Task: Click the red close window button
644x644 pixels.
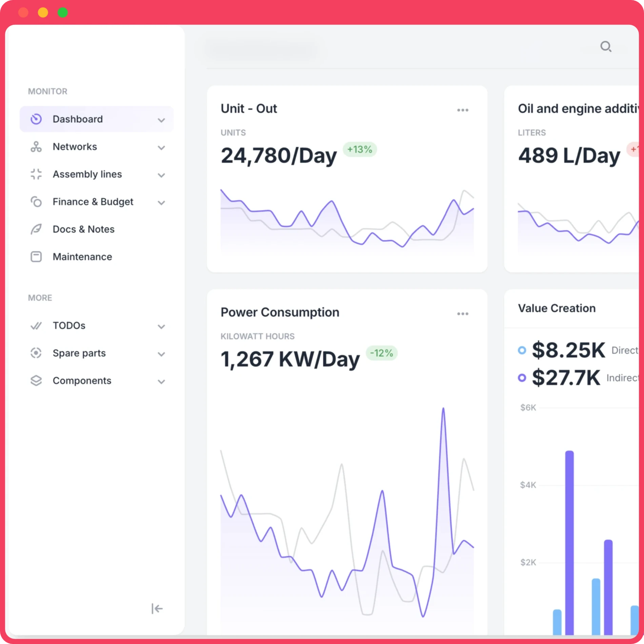Action: coord(23,13)
